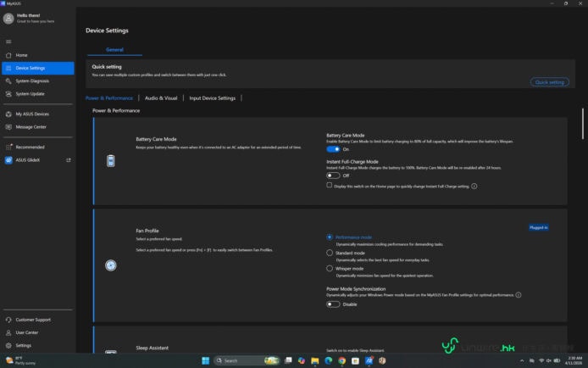Image resolution: width=588 pixels, height=368 pixels.
Task: Toggle Instant Full-Charge Mode switch
Action: coord(333,176)
